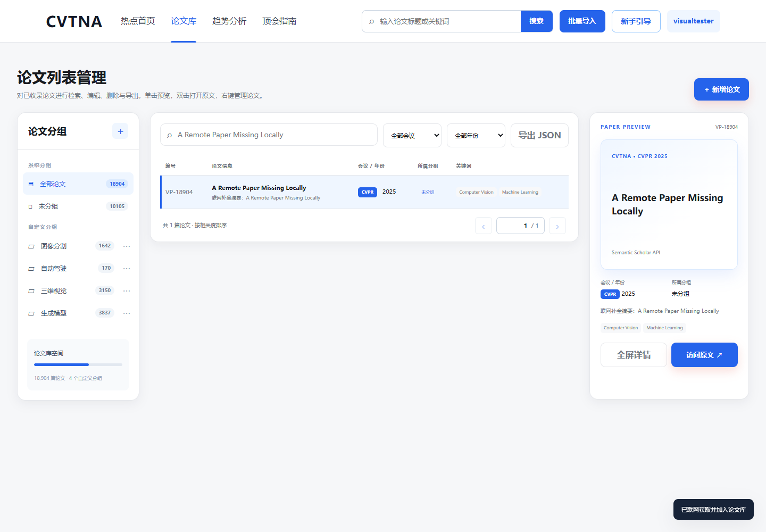This screenshot has width=766, height=532.
Task: Select the paper row VP-18904
Action: (364, 192)
